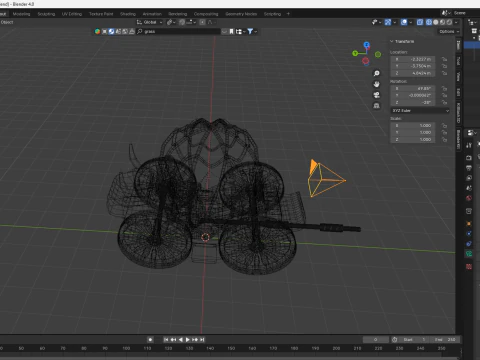Switch to wireframe viewport shading

[429, 22]
